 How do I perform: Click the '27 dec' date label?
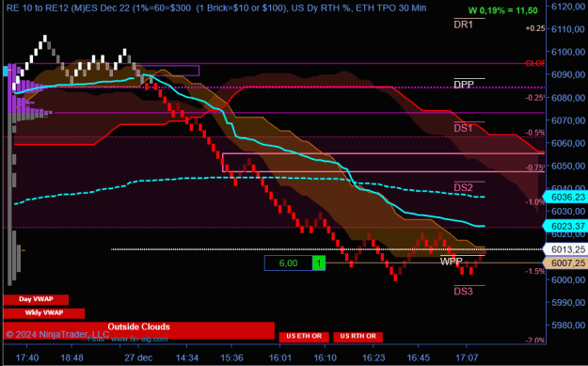coord(138,358)
